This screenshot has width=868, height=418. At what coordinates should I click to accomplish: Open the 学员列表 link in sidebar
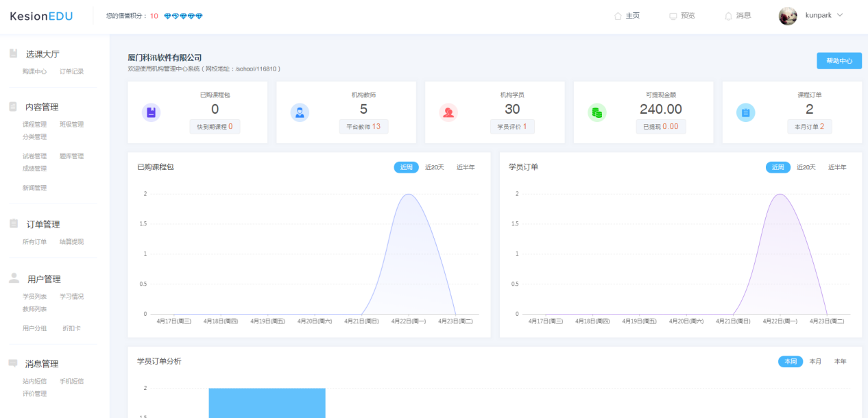point(35,297)
